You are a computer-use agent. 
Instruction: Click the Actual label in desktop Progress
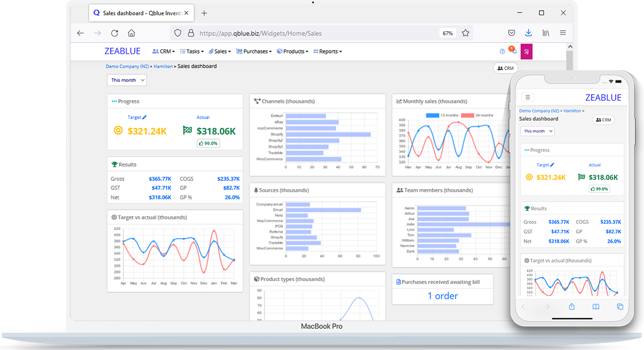(203, 117)
